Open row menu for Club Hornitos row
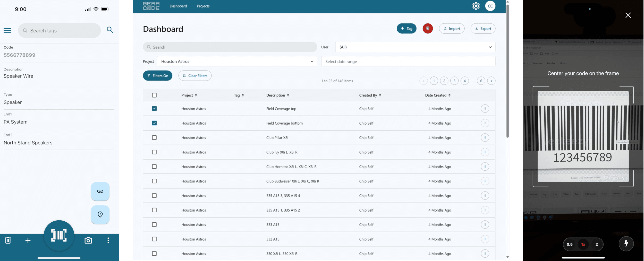The width and height of the screenshot is (644, 261). pyautogui.click(x=485, y=167)
